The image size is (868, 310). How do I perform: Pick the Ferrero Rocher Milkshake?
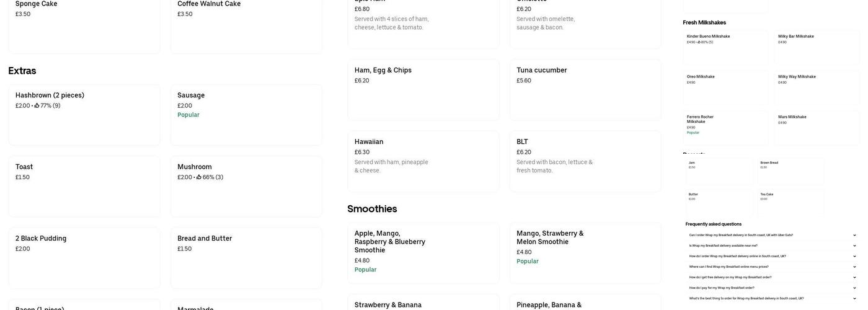pyautogui.click(x=725, y=127)
